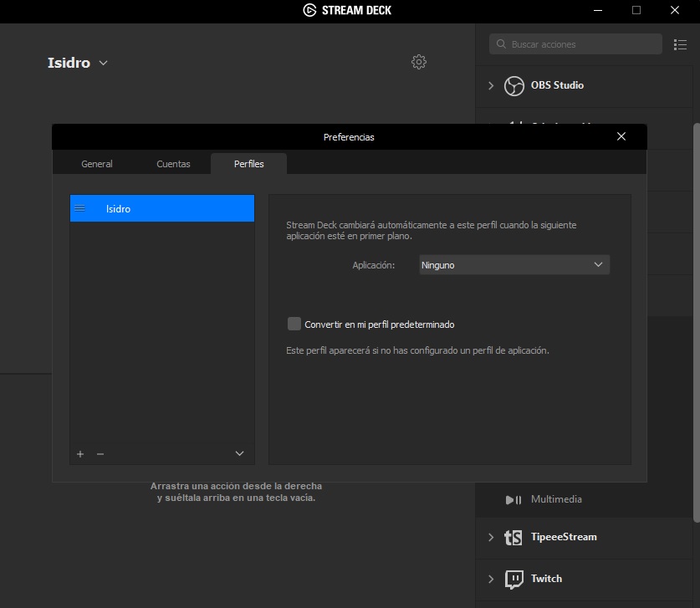Expand the Twitch actions category

[x=491, y=579]
